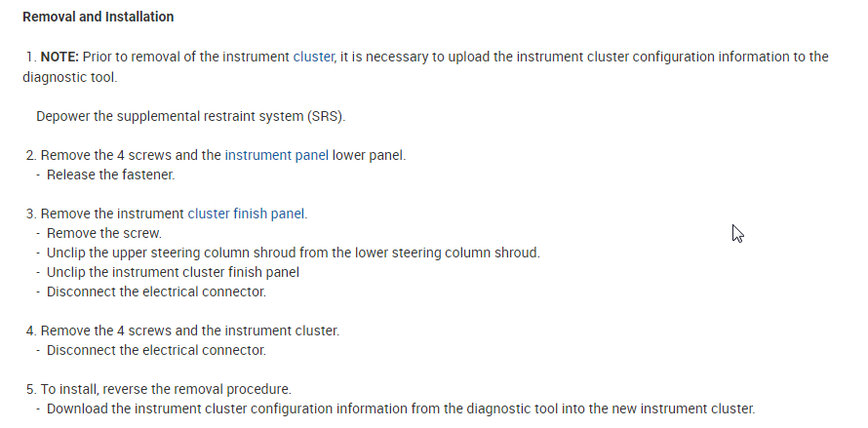Click the "cluster" link in the NOTE
868x428 pixels.
click(313, 57)
